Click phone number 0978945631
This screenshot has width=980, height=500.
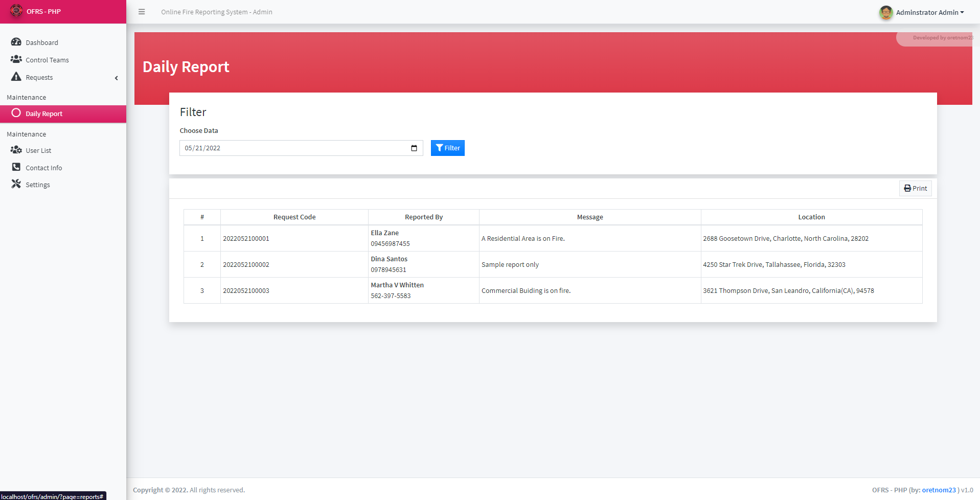(389, 269)
